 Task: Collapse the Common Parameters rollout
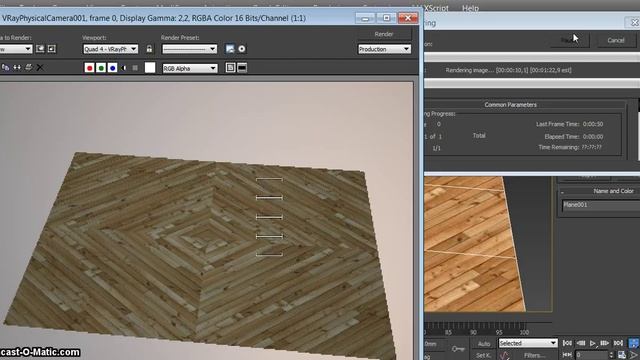point(510,104)
